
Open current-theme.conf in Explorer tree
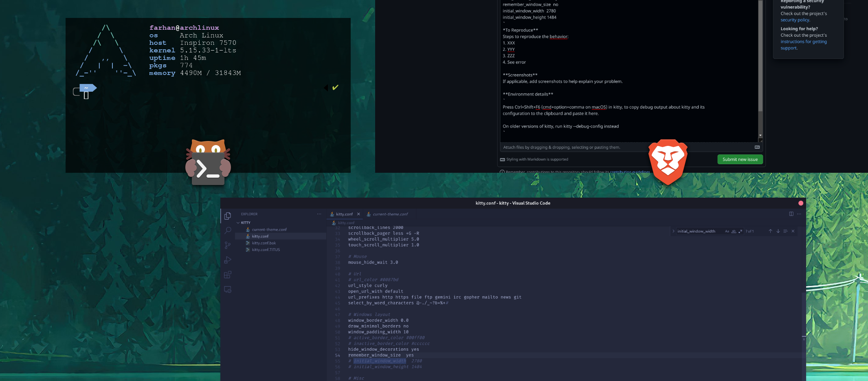pos(269,229)
